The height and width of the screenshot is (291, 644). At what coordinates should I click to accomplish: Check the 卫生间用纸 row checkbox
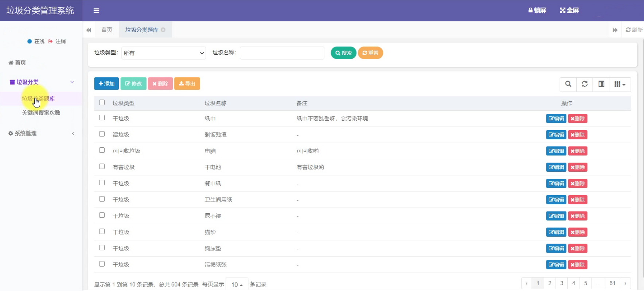(x=102, y=199)
